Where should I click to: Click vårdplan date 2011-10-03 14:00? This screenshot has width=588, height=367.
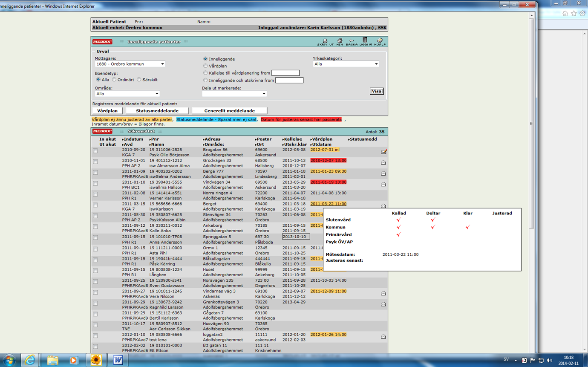click(x=328, y=280)
